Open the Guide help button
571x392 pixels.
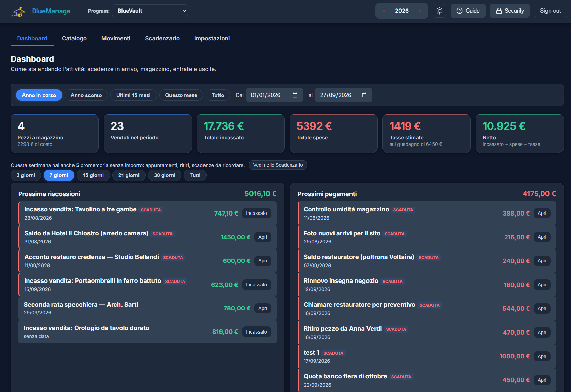click(x=468, y=11)
